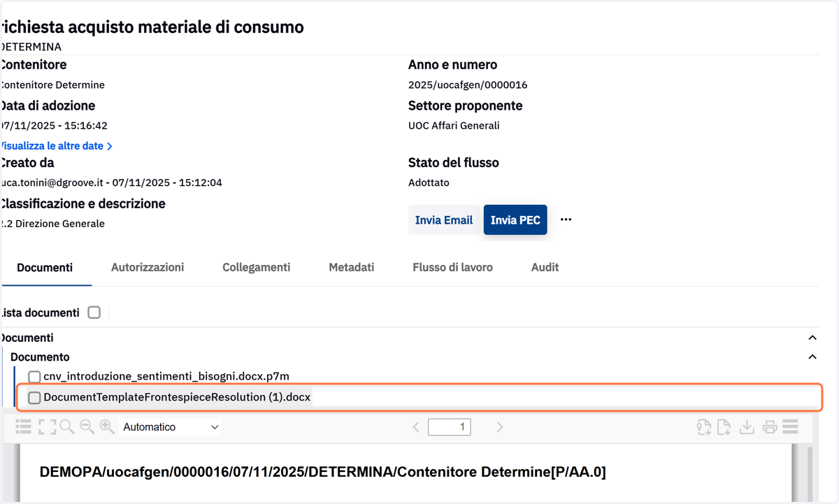
Task: Open the Autorizzazioni tab
Action: [x=148, y=267]
